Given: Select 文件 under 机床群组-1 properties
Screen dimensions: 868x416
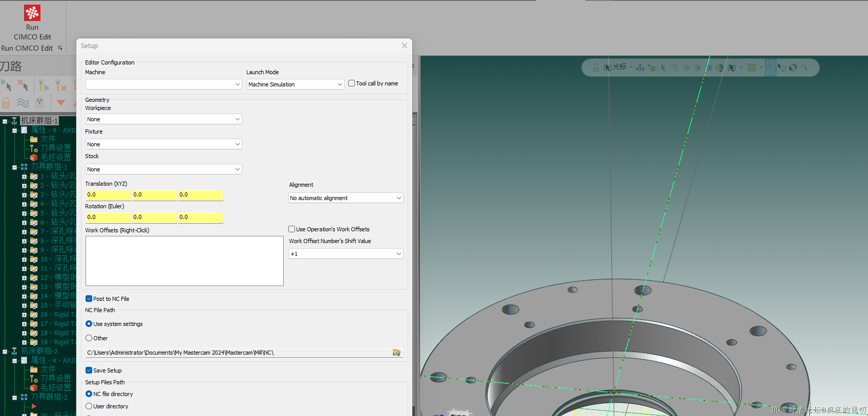Looking at the screenshot, I should pyautogui.click(x=48, y=139).
